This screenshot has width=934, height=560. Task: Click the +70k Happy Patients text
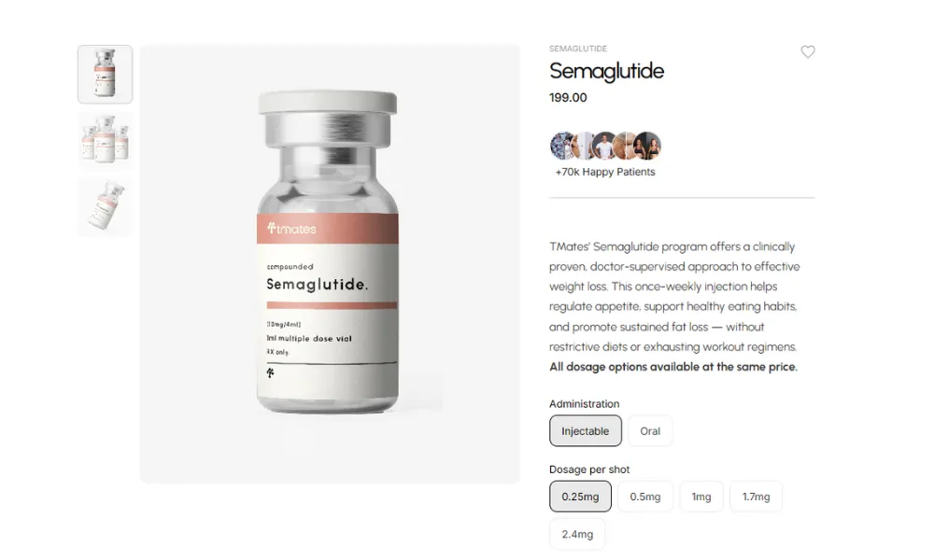click(x=605, y=172)
